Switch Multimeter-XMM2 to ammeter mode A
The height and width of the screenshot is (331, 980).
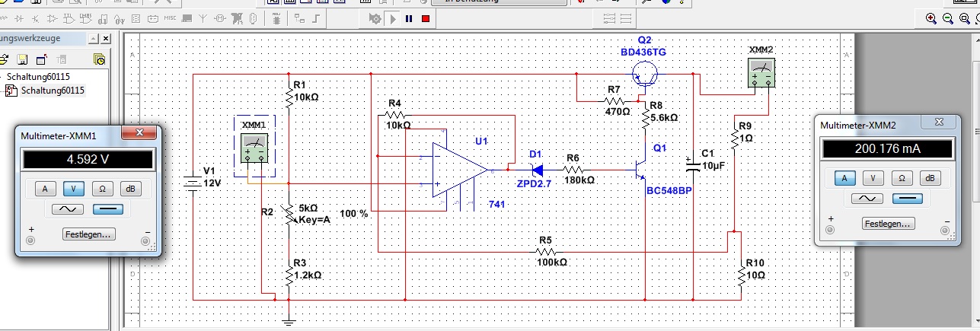[x=843, y=177]
